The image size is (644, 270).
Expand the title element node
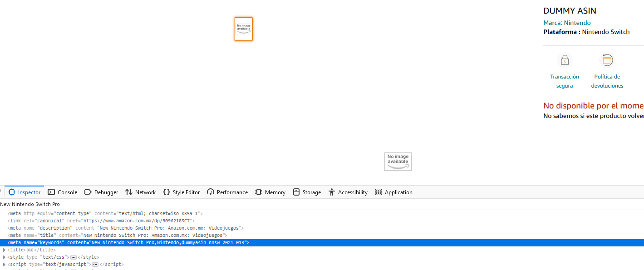(x=5, y=250)
